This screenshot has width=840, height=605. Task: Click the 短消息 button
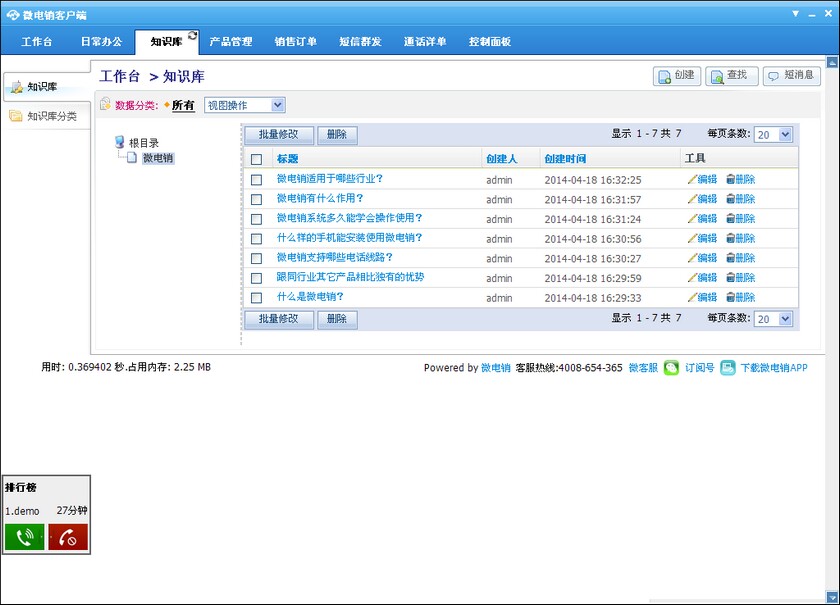tap(792, 76)
